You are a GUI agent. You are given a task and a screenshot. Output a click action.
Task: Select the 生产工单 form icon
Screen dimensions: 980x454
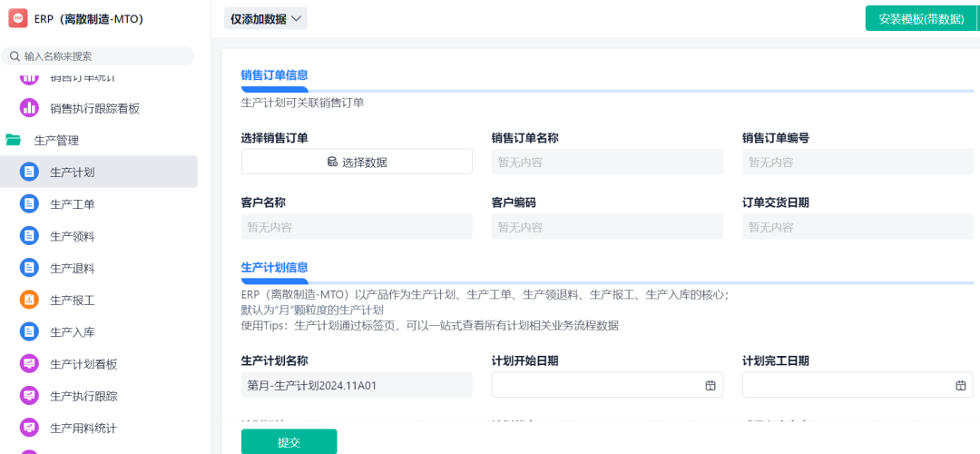click(x=29, y=204)
